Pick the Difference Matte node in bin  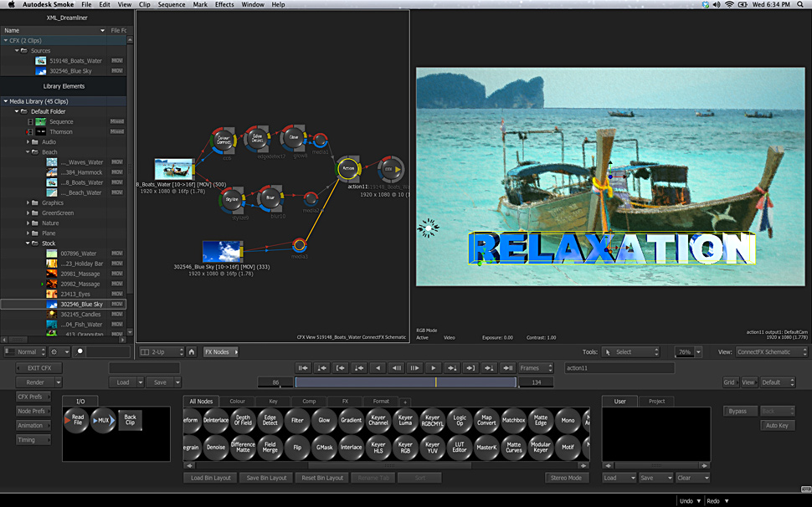(243, 447)
